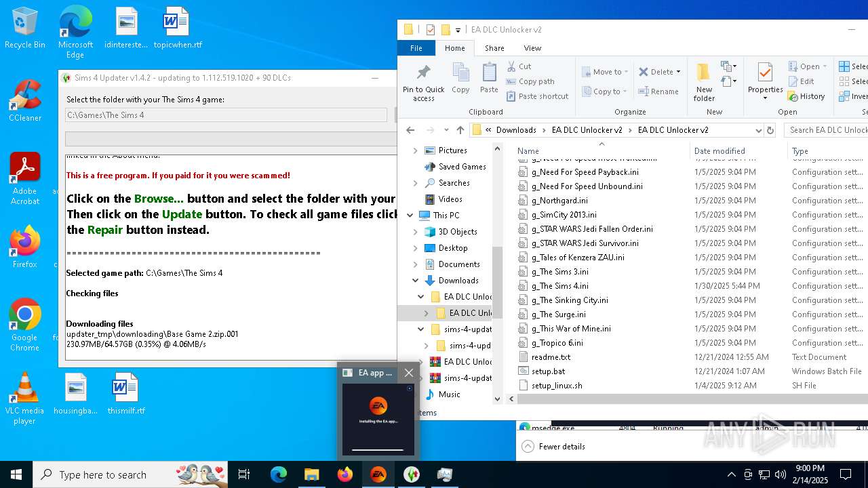
Task: Click the EA app installer thumbnail
Action: coord(378,419)
